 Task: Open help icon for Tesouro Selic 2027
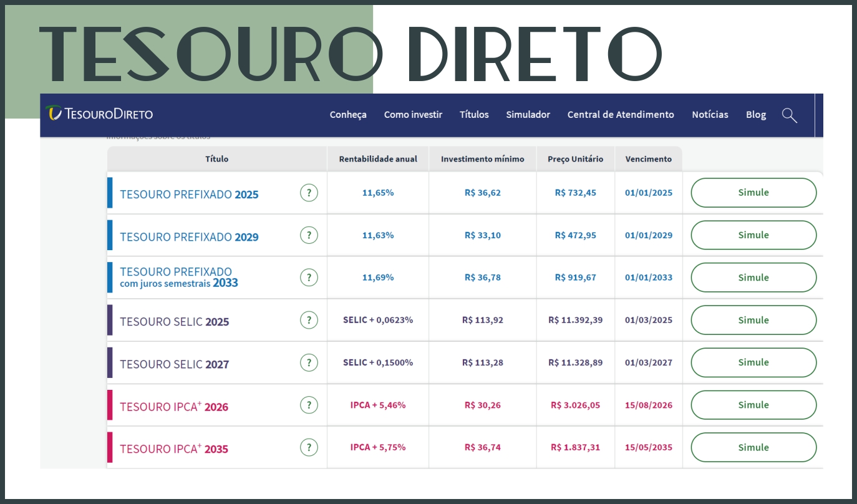coord(309,362)
